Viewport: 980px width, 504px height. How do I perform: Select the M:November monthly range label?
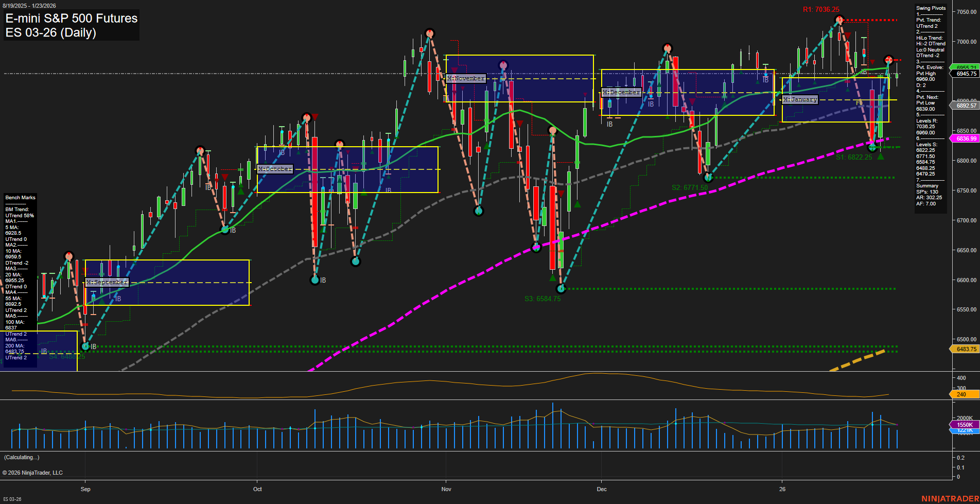[465, 78]
